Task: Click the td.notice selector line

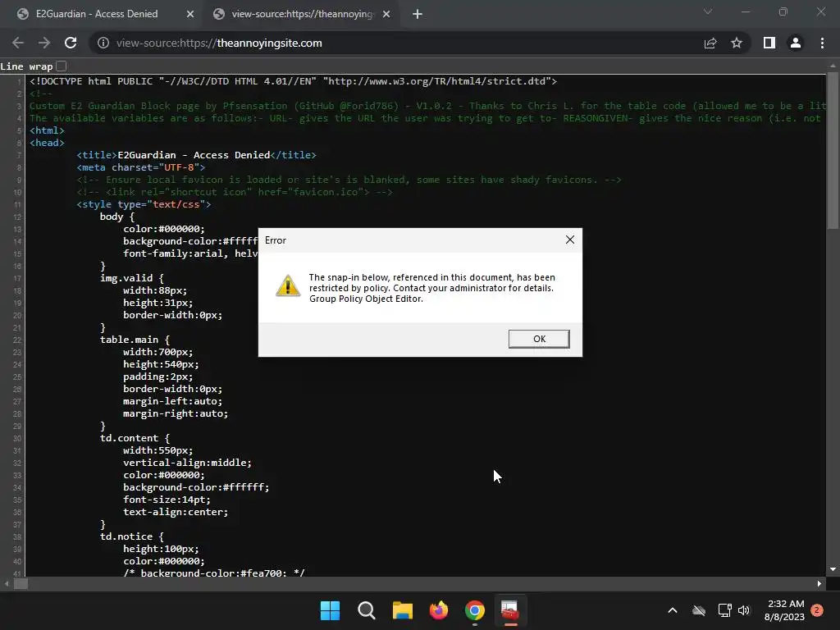Action: point(132,536)
